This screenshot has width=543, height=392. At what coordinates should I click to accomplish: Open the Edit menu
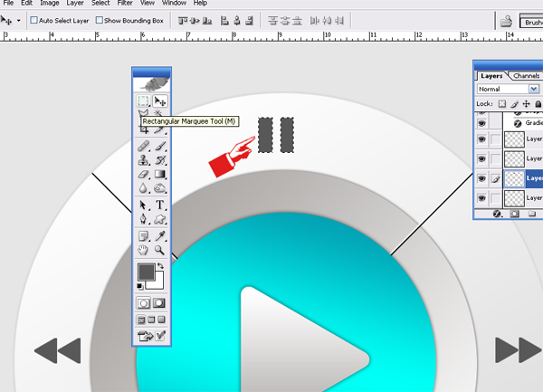click(x=26, y=3)
